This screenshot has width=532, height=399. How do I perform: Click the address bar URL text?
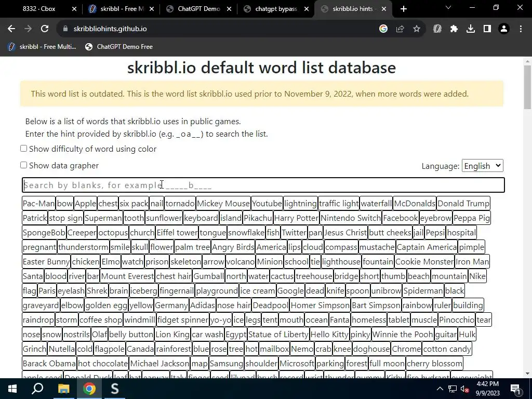(110, 29)
